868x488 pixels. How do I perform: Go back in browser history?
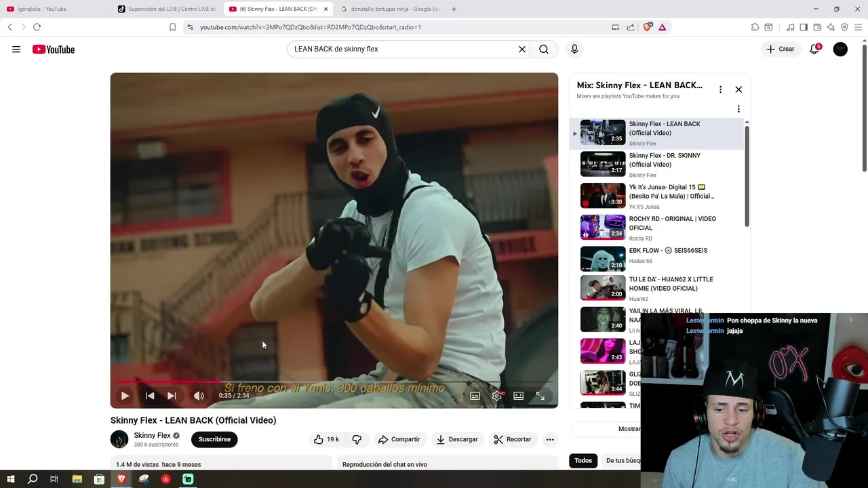9,27
